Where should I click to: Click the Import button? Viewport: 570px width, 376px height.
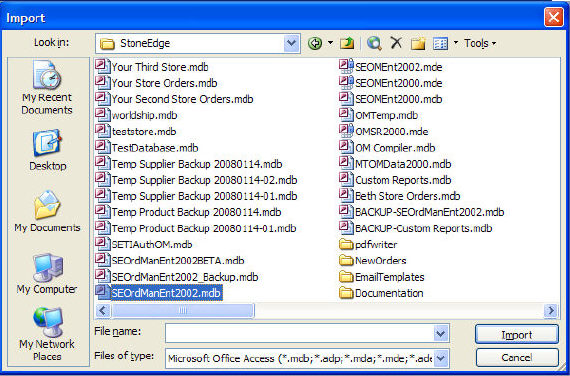517,334
